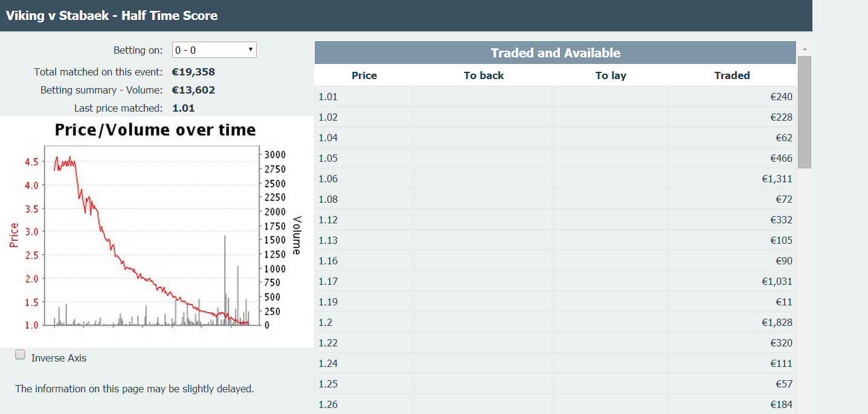Select the 1.12 price row

tap(555, 220)
